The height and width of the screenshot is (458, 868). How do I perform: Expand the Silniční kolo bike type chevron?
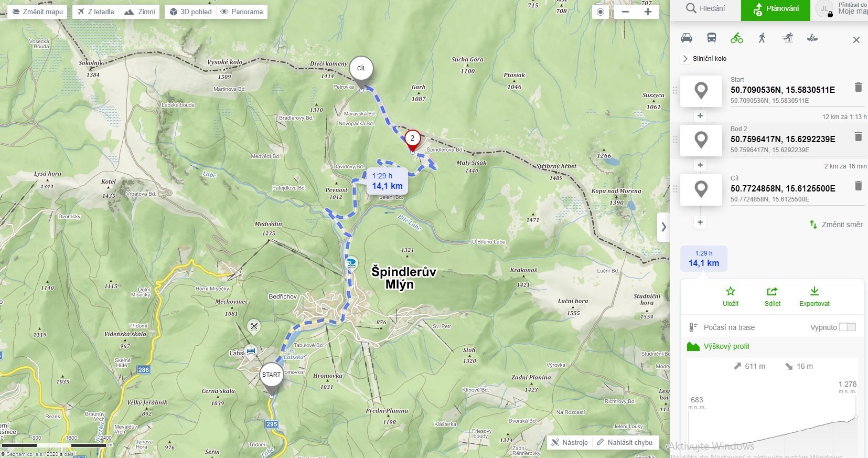point(685,59)
